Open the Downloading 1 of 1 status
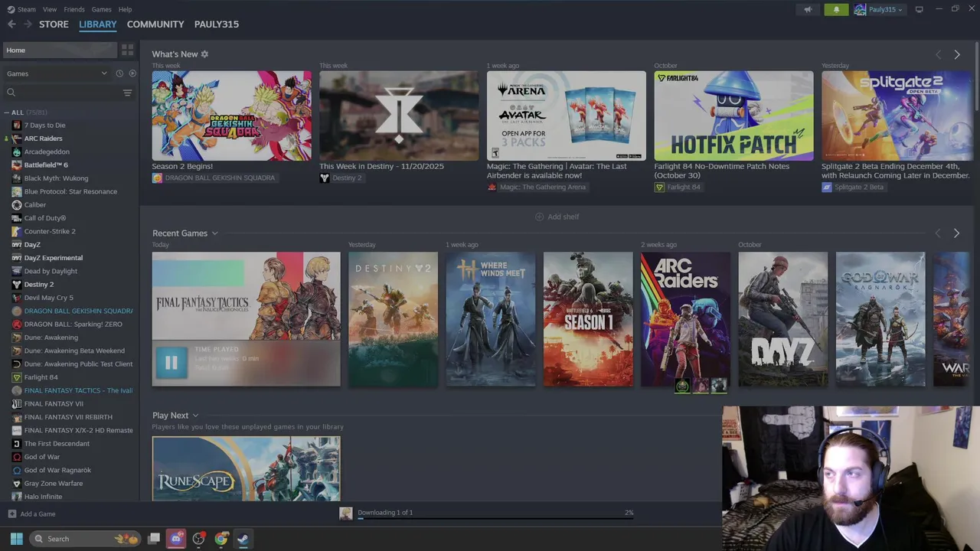Screen dimensions: 980x551 click(385, 512)
